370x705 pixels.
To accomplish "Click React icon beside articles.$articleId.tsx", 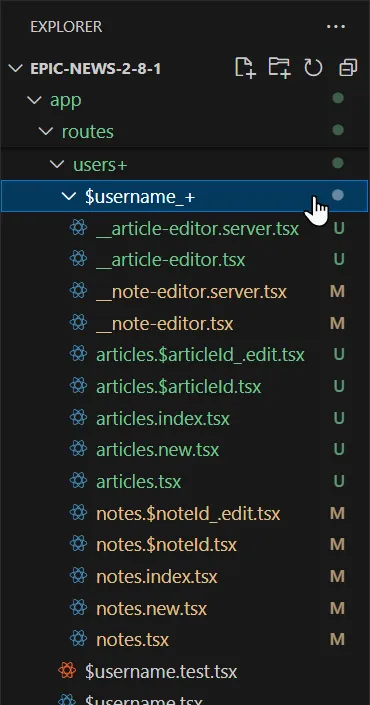I will 78,386.
